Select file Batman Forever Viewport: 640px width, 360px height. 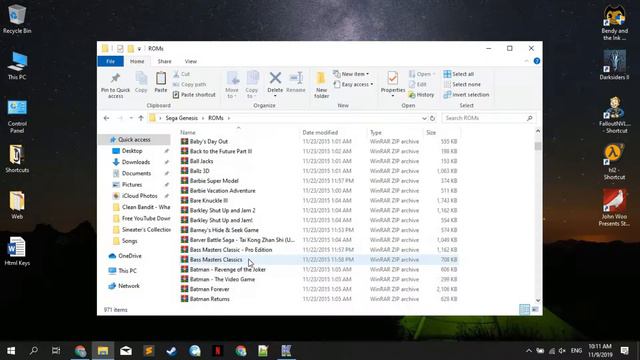point(209,289)
